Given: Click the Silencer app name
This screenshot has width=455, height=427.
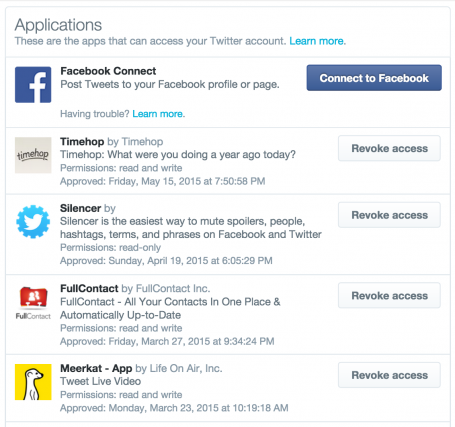Looking at the screenshot, I should 80,208.
